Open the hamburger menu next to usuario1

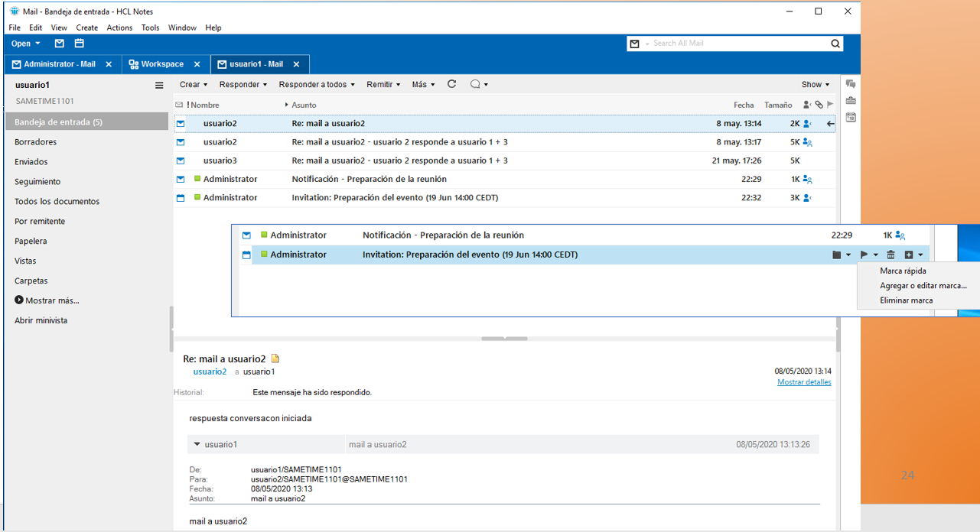pos(159,86)
